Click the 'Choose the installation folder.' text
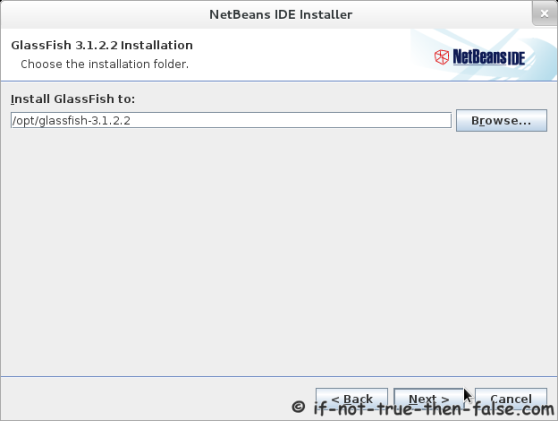This screenshot has height=421, width=558. 105,64
